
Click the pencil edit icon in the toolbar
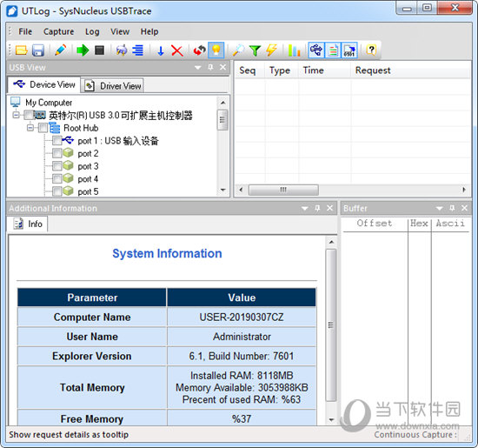pos(60,50)
